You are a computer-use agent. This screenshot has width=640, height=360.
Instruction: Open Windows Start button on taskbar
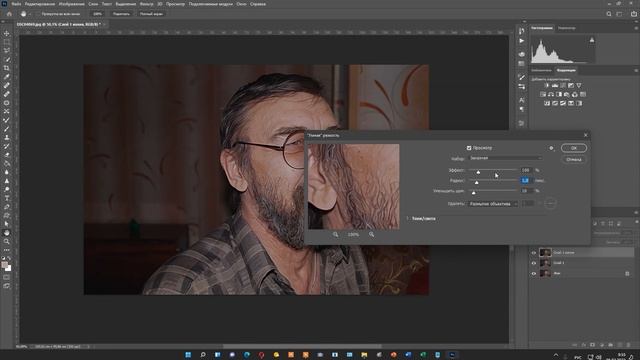(x=188, y=355)
